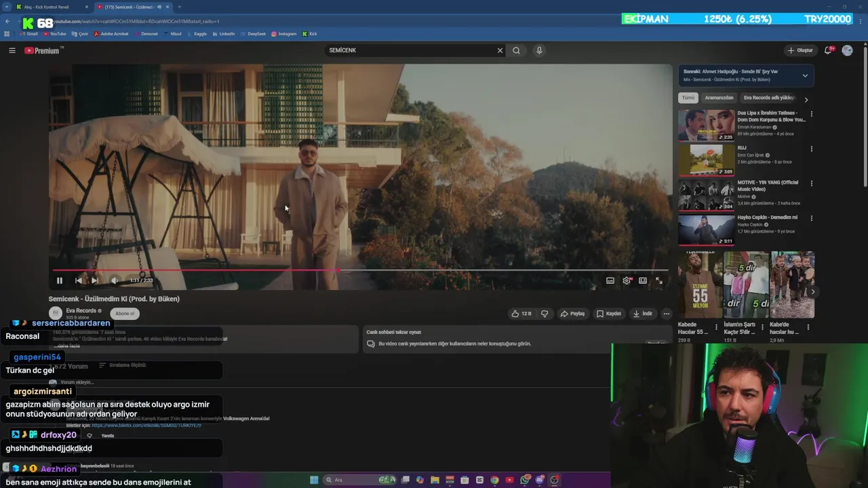This screenshot has height=488, width=868.
Task: Expand the Sonraki mix playlist panel
Action: (x=805, y=75)
